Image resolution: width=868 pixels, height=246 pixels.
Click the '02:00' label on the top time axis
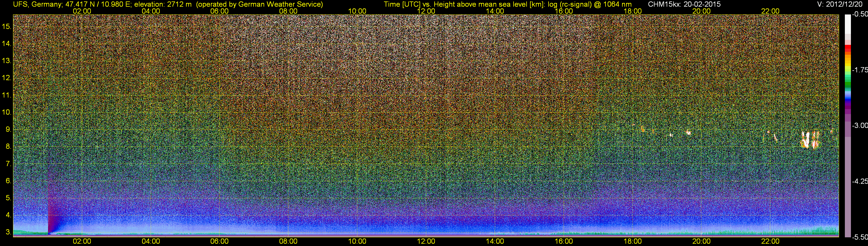pos(82,11)
